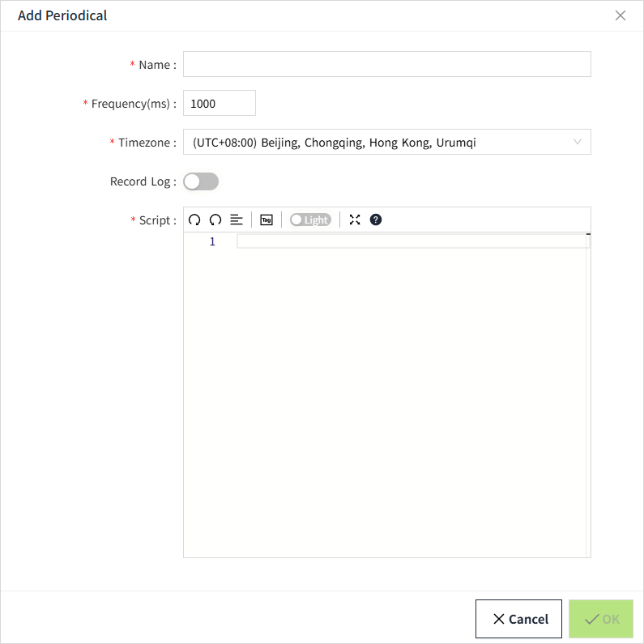This screenshot has width=644, height=644.
Task: Enable the Record Log switch
Action: [201, 181]
